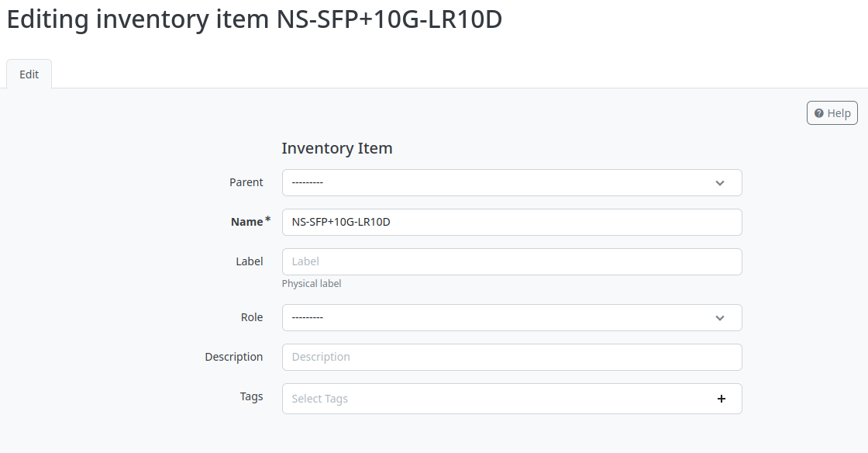The height and width of the screenshot is (453, 868).
Task: Focus the Name field containing NS-SFP+10G-LR10D
Action: click(511, 222)
